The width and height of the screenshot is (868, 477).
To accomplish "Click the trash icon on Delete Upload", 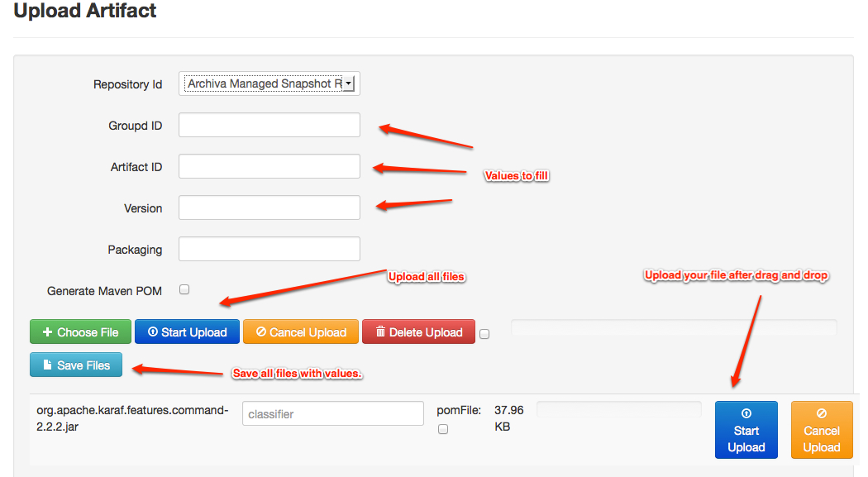I will [380, 332].
